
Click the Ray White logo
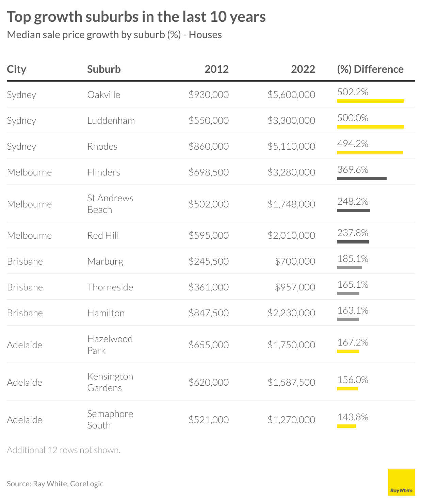coord(401,482)
